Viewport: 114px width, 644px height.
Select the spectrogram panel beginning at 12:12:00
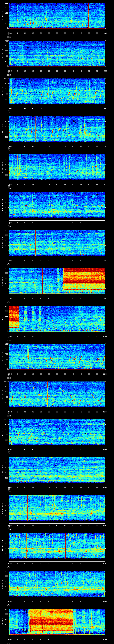coord(57,432)
